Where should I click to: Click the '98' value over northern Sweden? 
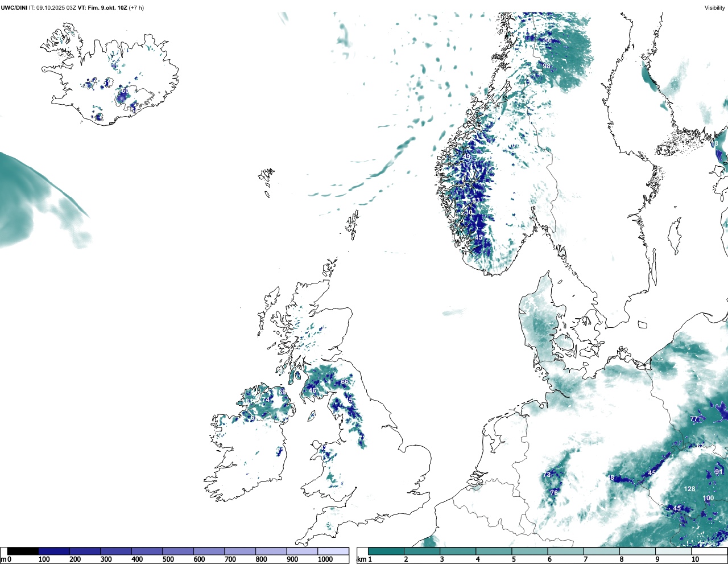(547, 66)
